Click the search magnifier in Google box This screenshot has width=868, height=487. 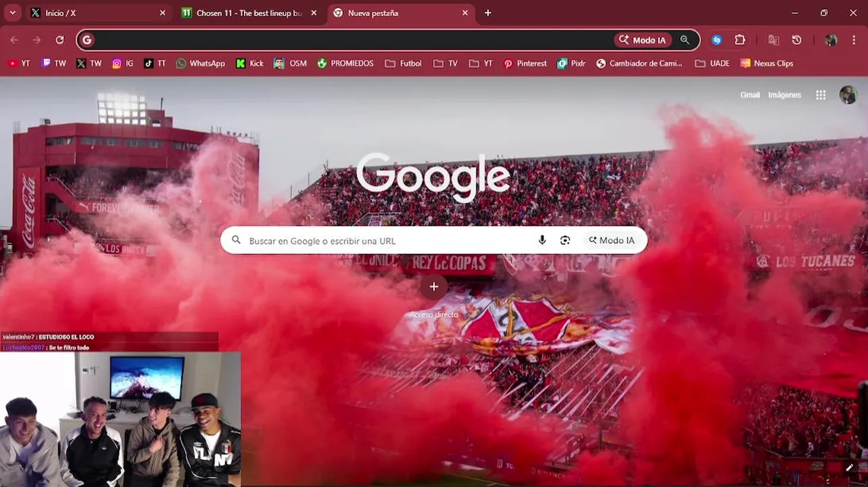tap(236, 240)
